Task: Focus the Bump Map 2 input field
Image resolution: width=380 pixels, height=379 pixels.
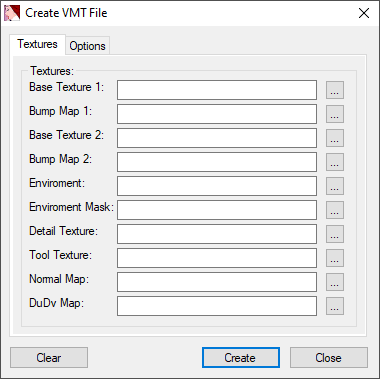Action: 217,162
